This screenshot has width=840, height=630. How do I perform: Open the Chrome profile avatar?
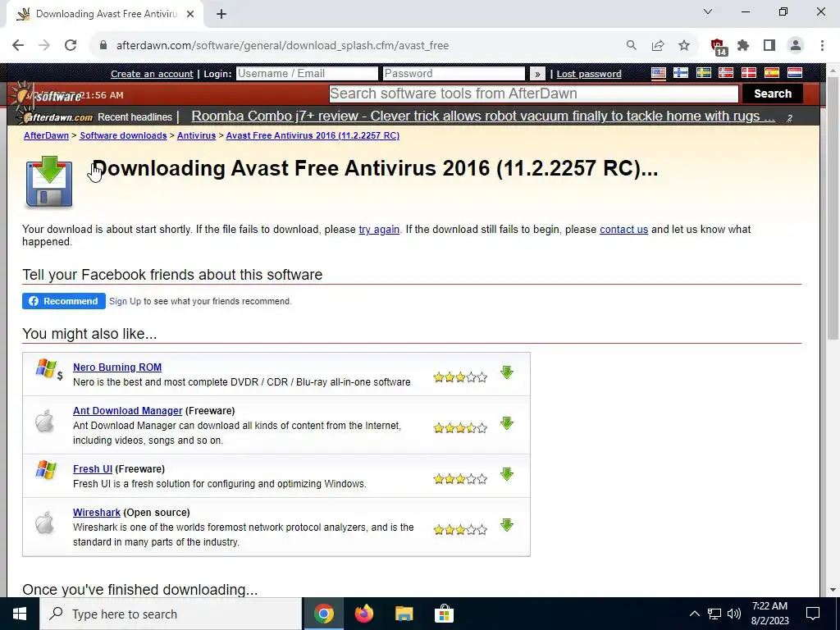point(796,46)
